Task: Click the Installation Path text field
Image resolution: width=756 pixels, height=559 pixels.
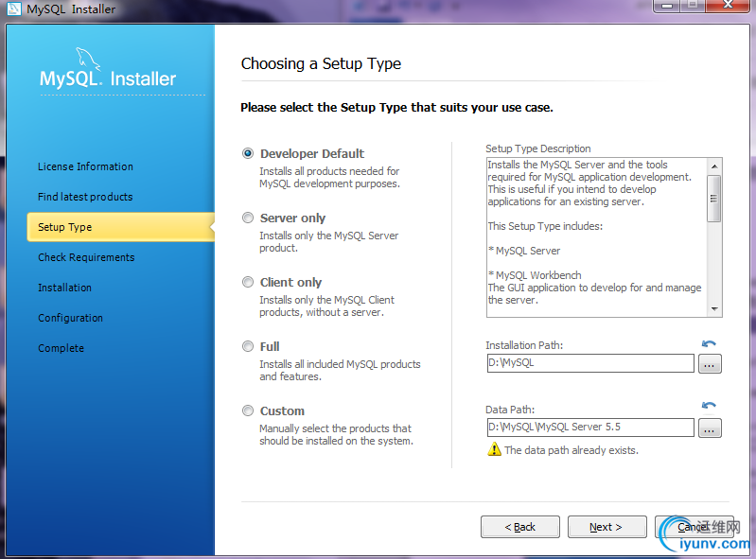Action: pyautogui.click(x=590, y=363)
